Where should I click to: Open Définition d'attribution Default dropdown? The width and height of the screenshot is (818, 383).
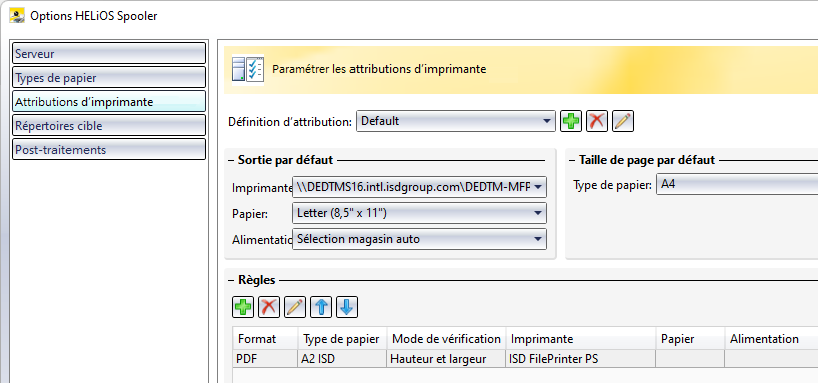pyautogui.click(x=456, y=121)
